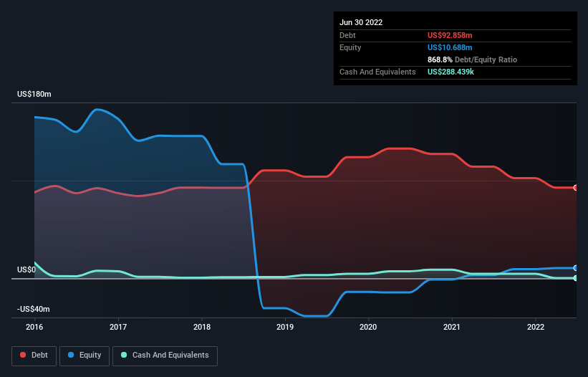Click the US$180m y-axis label

pyautogui.click(x=34, y=94)
